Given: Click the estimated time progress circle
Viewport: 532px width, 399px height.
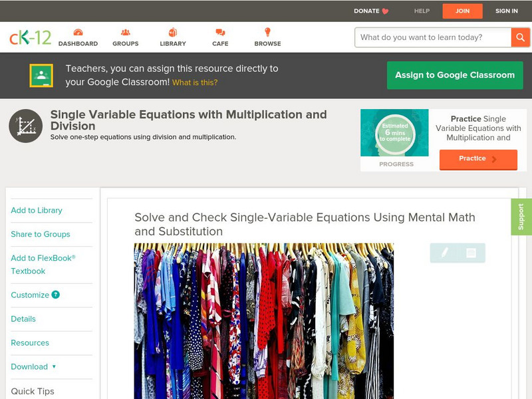Looking at the screenshot, I should coord(394,134).
